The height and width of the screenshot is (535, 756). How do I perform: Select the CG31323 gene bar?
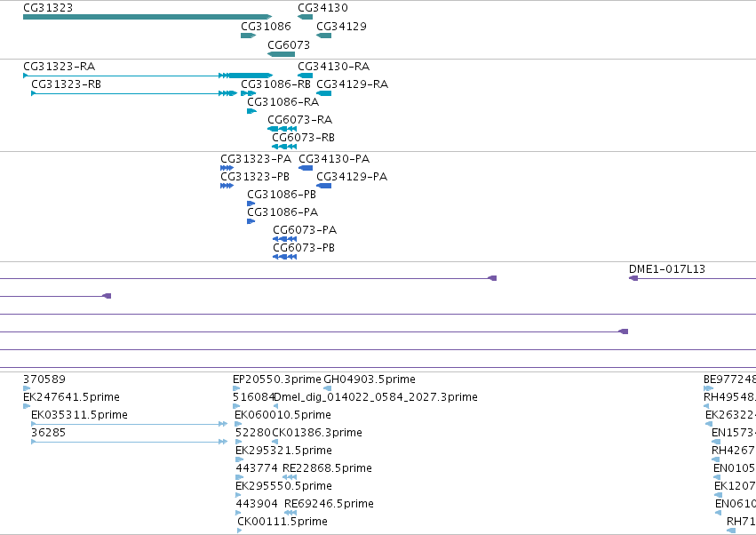(x=147, y=17)
